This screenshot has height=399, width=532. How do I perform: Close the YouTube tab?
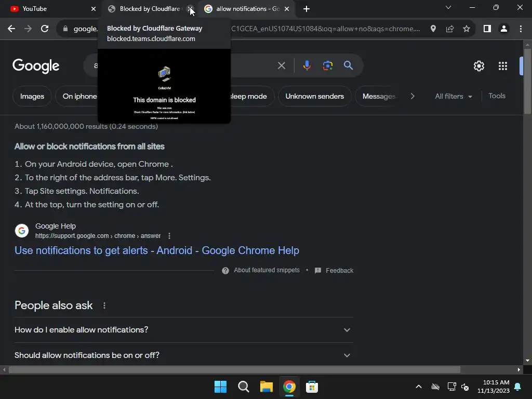[x=94, y=9]
